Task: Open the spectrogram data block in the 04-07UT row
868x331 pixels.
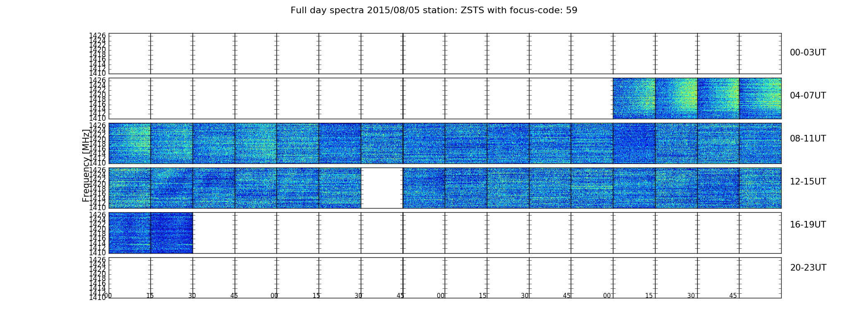Action: pos(697,98)
